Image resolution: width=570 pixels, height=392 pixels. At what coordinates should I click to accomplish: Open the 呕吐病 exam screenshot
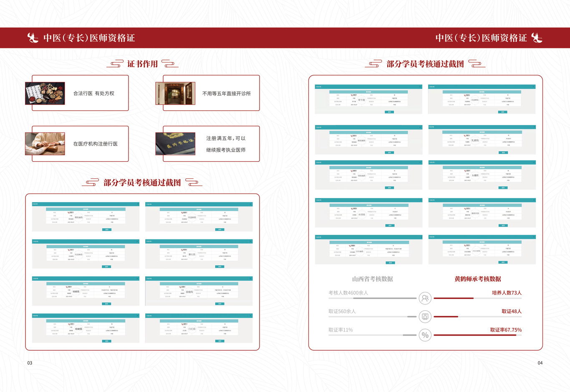click(199, 254)
